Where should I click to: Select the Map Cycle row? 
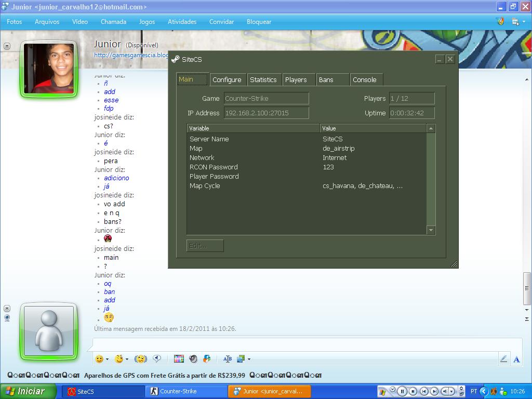(307, 186)
